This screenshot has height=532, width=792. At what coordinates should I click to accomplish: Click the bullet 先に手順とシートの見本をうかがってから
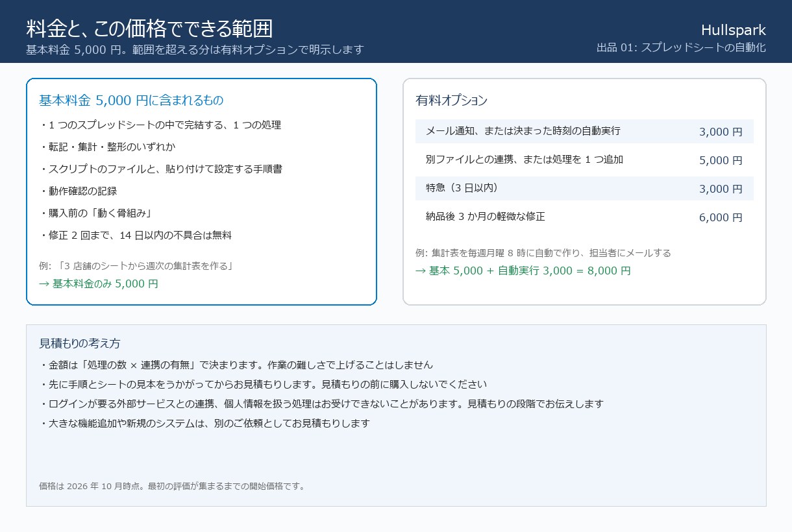coord(263,384)
